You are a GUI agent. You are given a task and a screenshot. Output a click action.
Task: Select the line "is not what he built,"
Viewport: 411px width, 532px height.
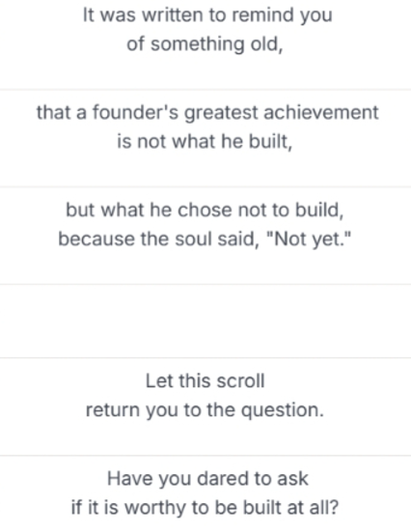[x=205, y=142]
